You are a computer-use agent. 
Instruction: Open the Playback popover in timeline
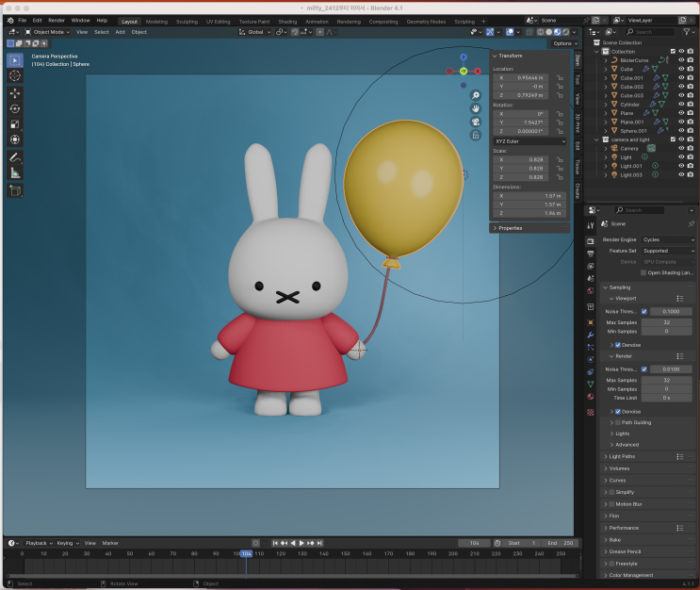click(x=37, y=543)
